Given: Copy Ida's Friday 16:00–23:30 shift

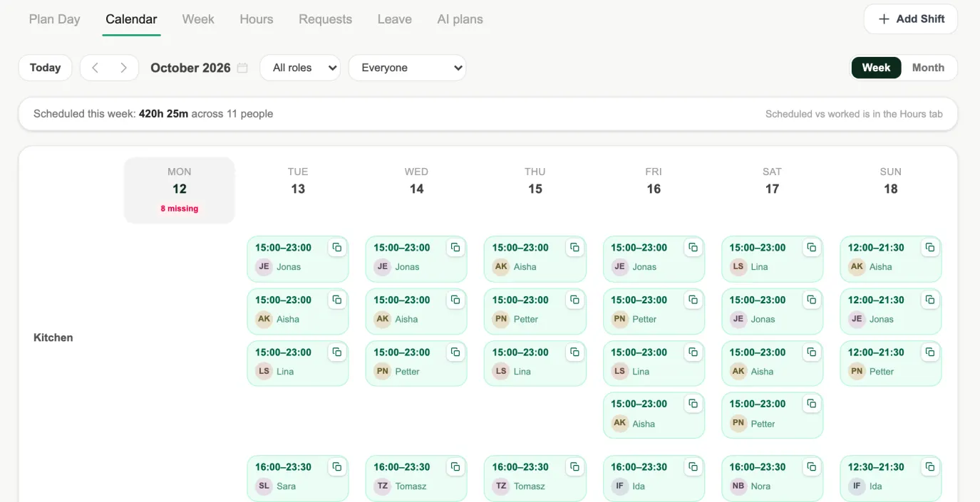Looking at the screenshot, I should coord(693,467).
